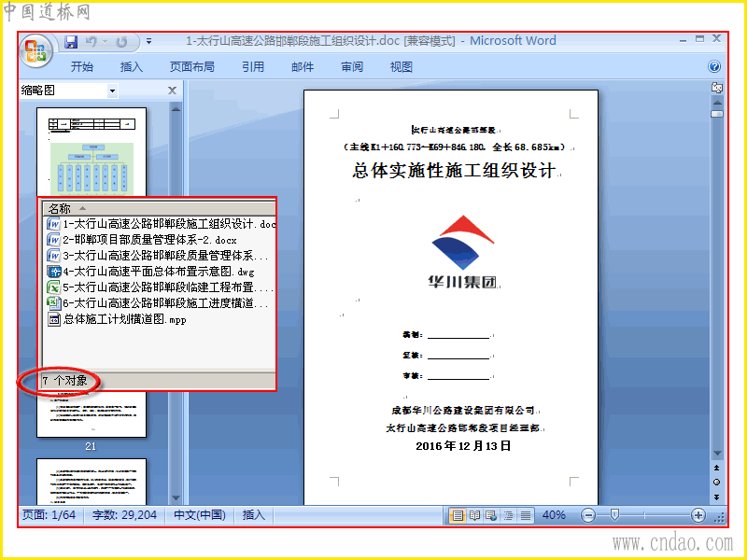Click language indicator 中文(中国)
The height and width of the screenshot is (560, 747).
pyautogui.click(x=200, y=515)
